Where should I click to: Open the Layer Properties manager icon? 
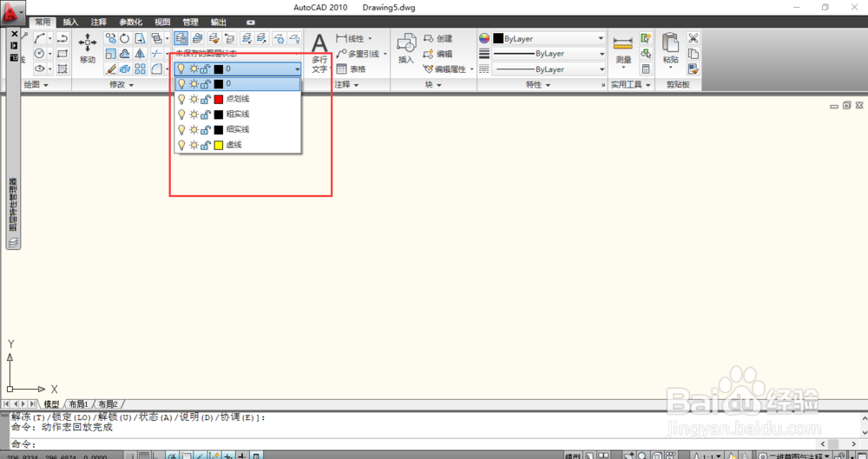point(181,38)
